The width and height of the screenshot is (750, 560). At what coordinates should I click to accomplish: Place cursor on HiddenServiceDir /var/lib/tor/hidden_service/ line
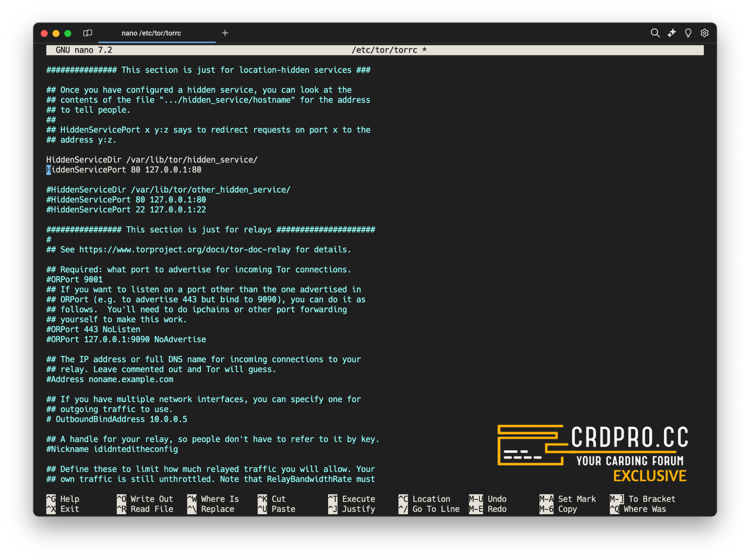152,160
